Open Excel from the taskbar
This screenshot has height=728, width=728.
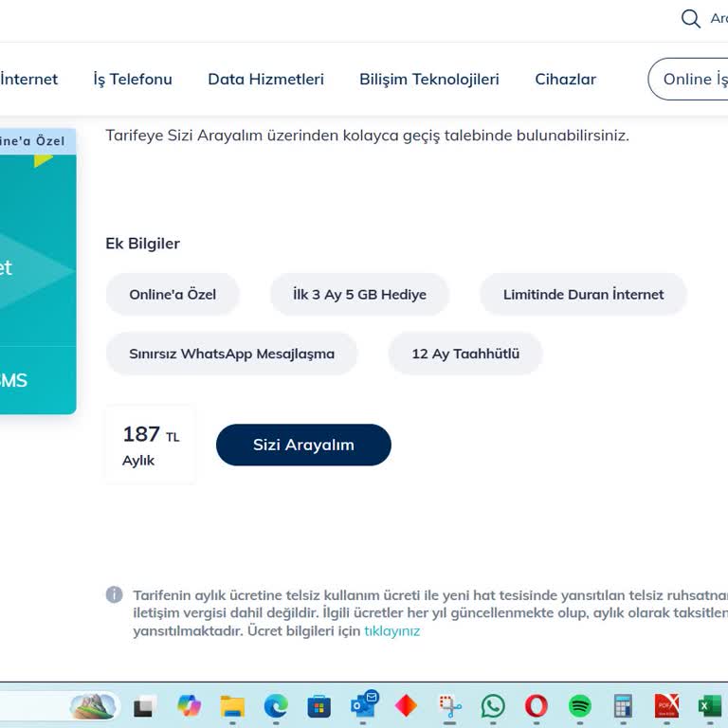click(710, 706)
